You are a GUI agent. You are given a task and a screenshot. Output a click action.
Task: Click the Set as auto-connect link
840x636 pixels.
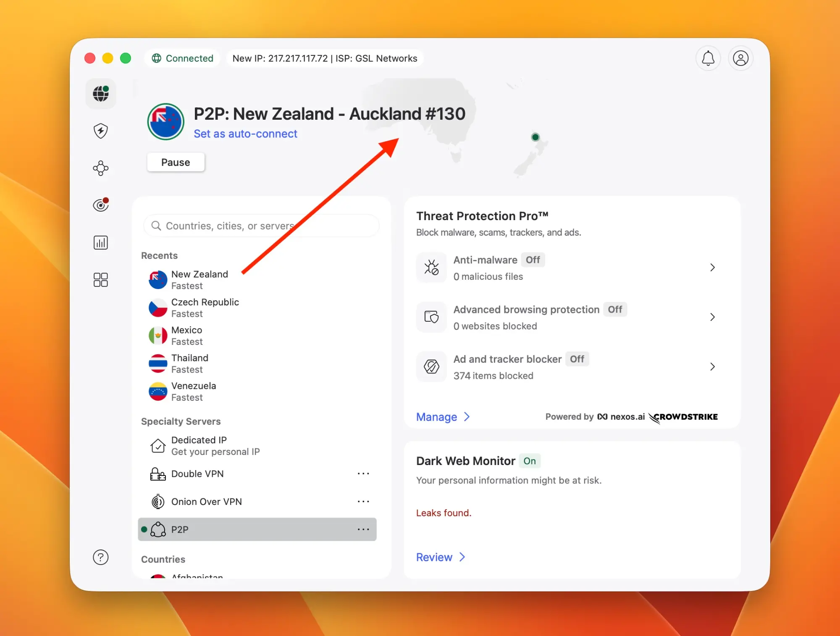(x=246, y=134)
